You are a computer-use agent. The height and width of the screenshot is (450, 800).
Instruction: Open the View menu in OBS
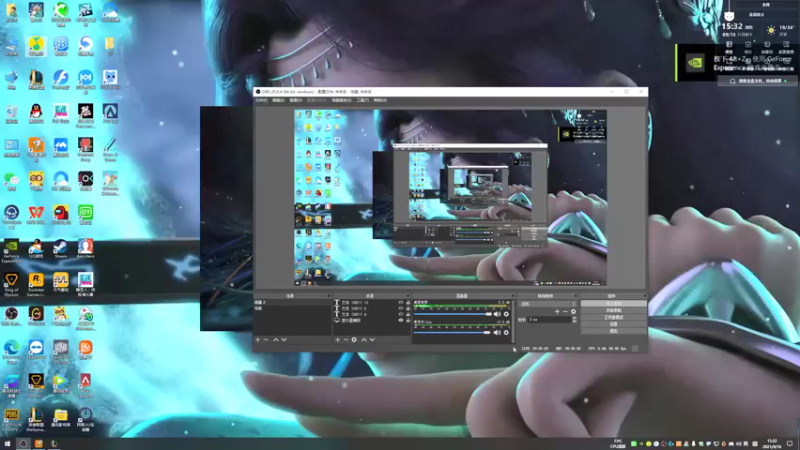[296, 101]
